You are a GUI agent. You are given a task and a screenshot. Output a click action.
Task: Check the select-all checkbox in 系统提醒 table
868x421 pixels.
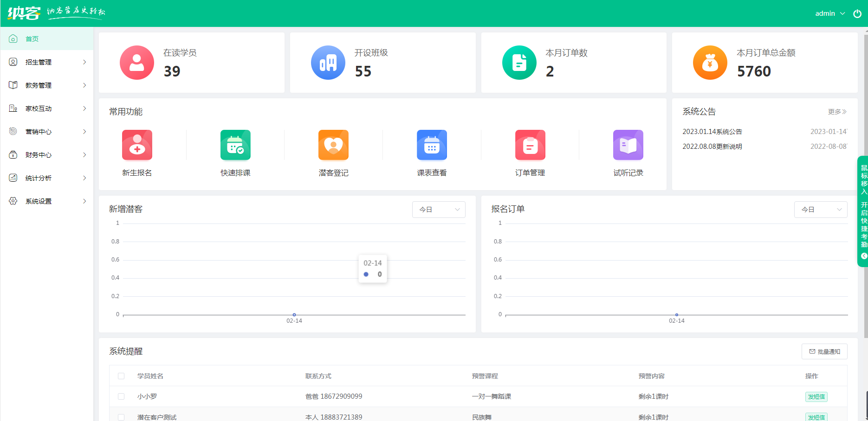(x=121, y=376)
